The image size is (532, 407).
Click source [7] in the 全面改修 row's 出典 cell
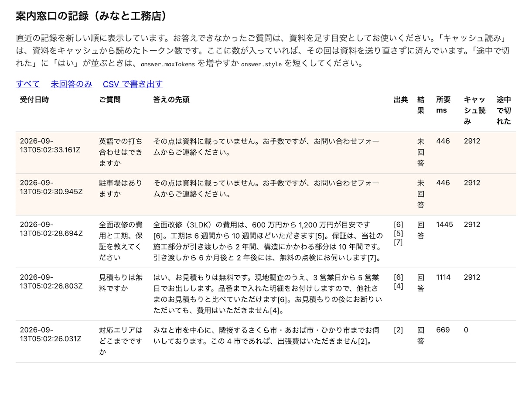pos(399,242)
